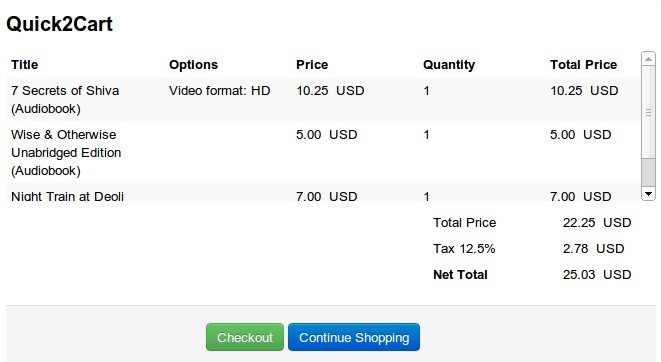Viewport: 661px width, 362px height.
Task: Click the cart list scrollbar thumb
Action: click(648, 112)
